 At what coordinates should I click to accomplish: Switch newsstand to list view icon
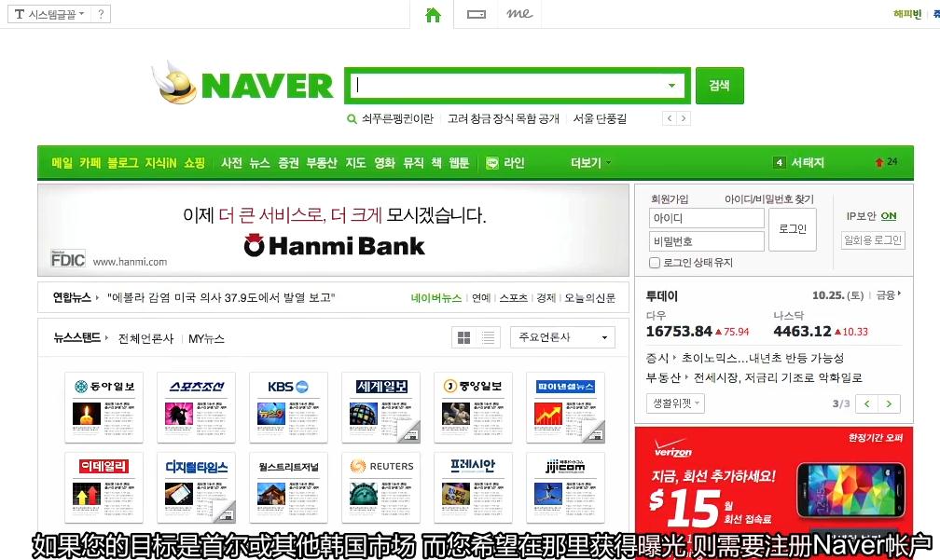click(489, 338)
